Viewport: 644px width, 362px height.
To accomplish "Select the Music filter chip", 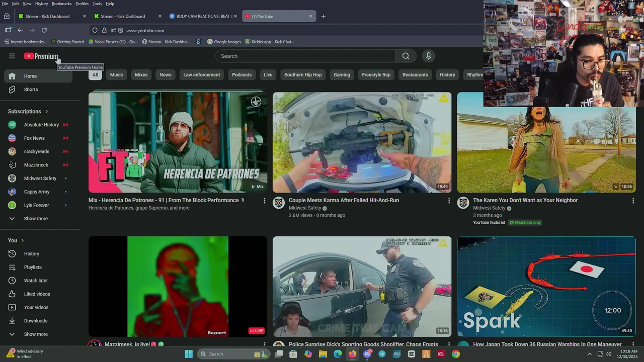I will [117, 75].
